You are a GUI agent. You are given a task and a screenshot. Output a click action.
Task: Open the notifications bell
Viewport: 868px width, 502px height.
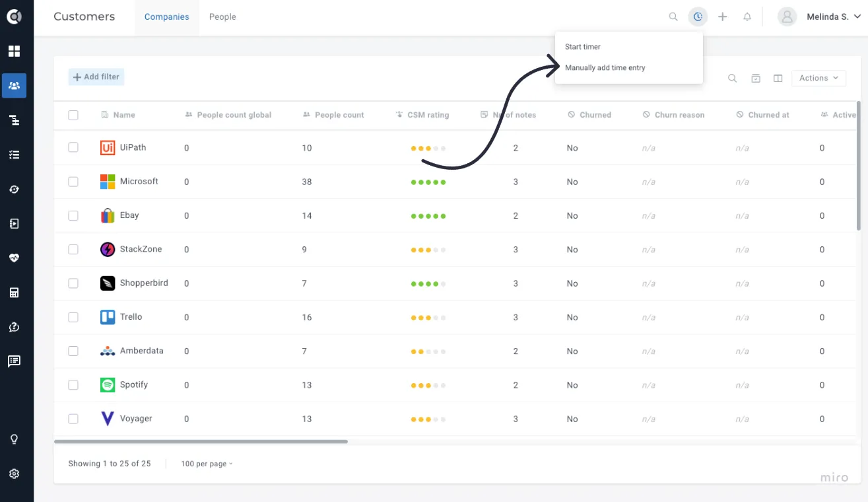(747, 17)
